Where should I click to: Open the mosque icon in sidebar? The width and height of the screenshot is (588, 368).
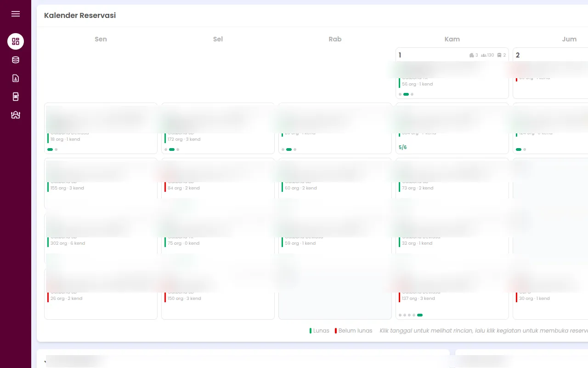tap(16, 115)
